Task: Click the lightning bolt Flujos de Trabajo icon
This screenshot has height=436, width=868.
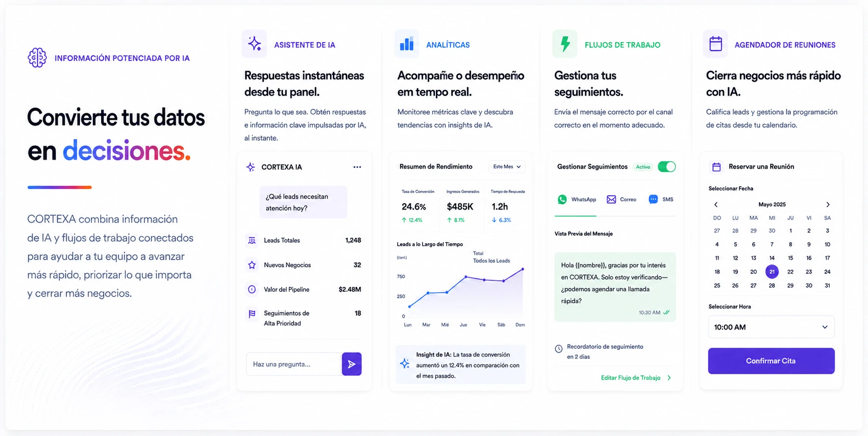Action: click(565, 44)
